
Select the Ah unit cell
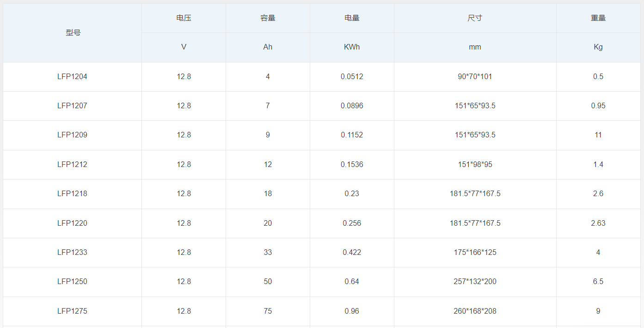(x=268, y=47)
